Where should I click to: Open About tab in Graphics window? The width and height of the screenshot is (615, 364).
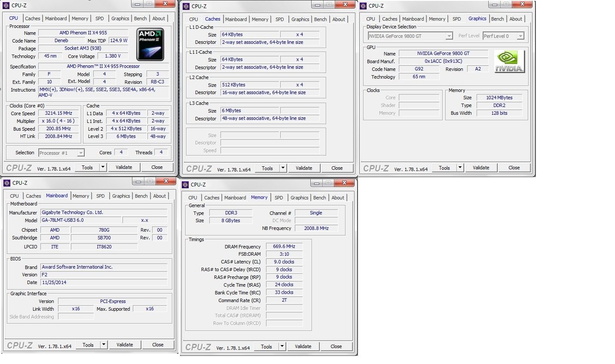(x=516, y=19)
